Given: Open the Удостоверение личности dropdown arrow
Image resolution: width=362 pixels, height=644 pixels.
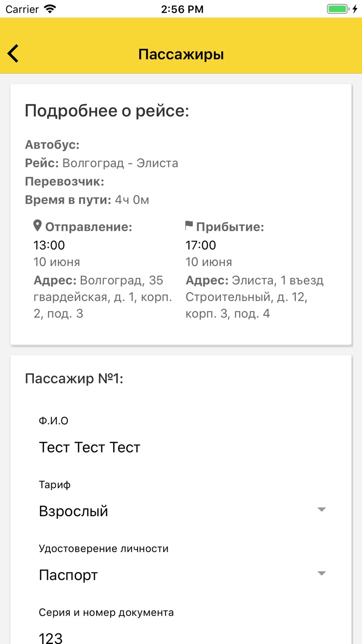Looking at the screenshot, I should [322, 574].
